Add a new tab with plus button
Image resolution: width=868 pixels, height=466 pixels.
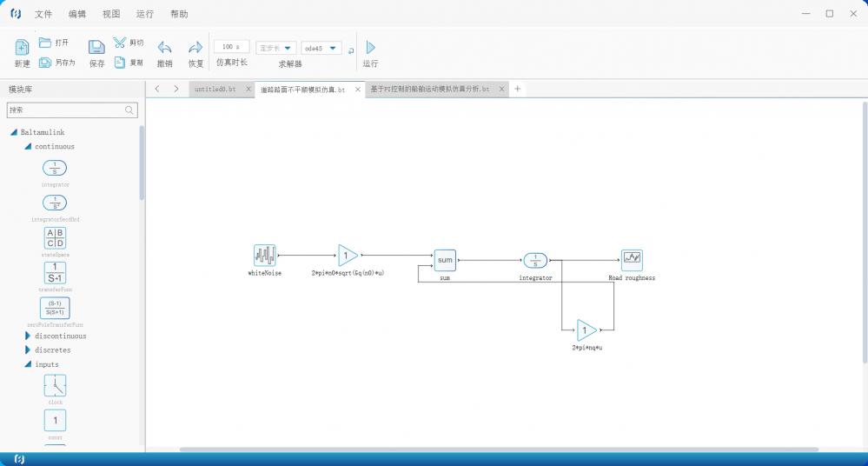click(x=518, y=89)
